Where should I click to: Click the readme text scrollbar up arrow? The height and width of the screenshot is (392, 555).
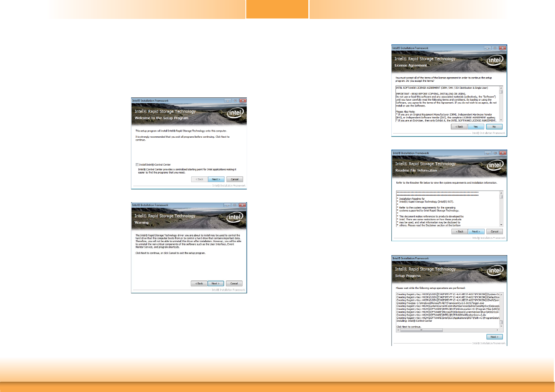[x=501, y=193]
